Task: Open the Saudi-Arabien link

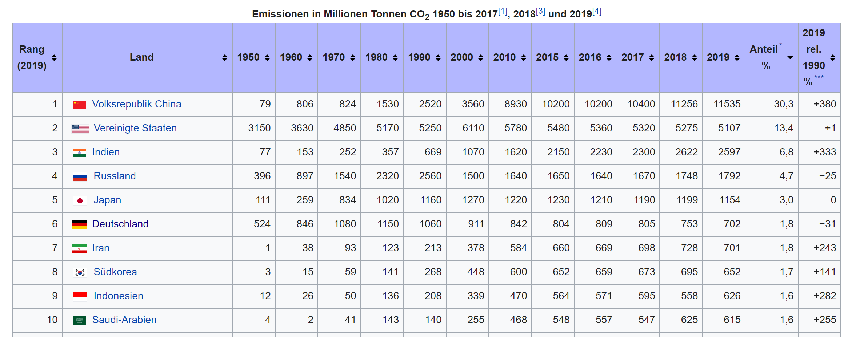Action: [x=124, y=320]
